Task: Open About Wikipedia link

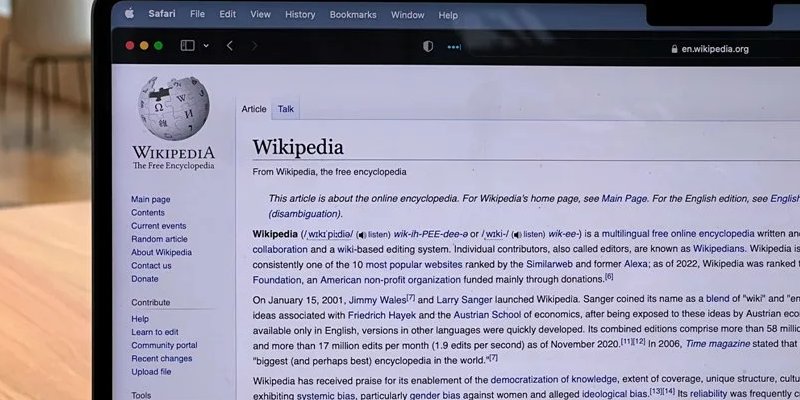Action: point(161,253)
